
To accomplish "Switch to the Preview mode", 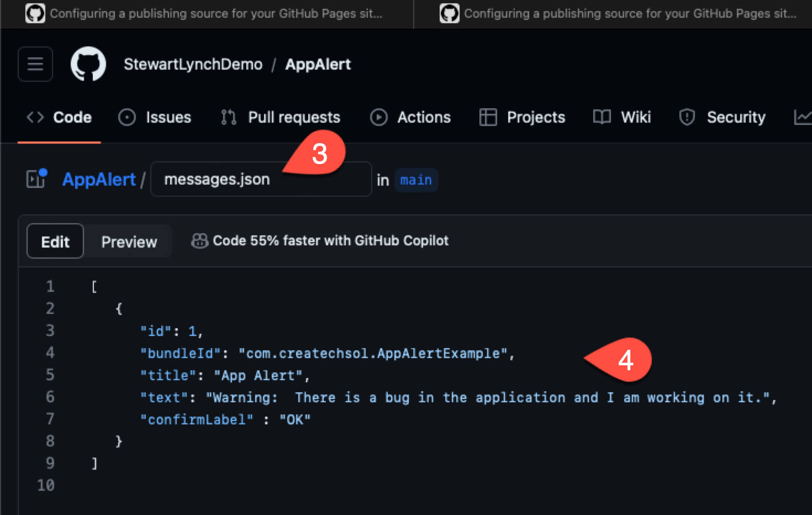I will [129, 241].
